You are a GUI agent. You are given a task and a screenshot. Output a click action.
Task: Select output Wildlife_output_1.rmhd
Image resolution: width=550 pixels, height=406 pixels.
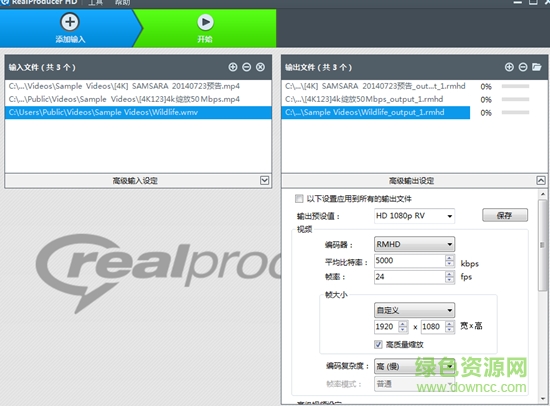click(x=376, y=112)
